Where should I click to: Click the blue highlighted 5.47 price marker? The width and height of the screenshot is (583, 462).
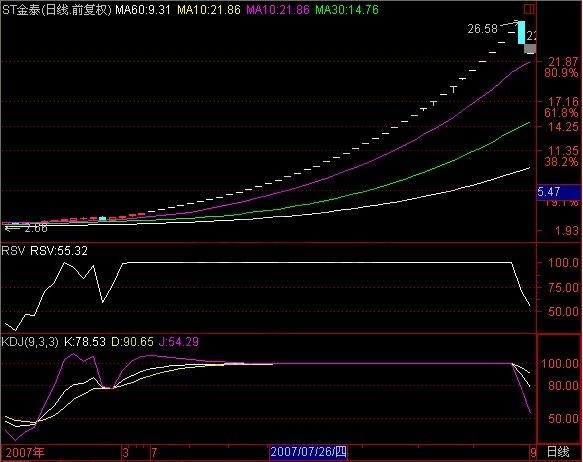[x=559, y=192]
